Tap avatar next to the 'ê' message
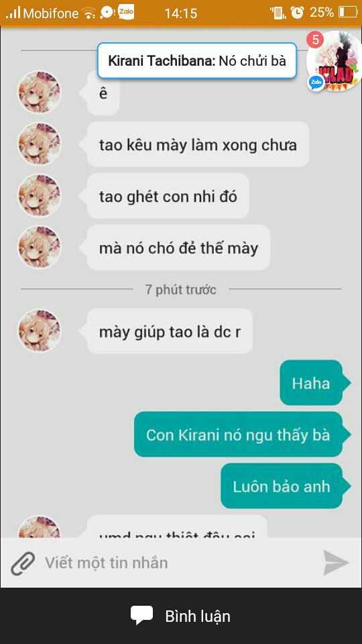This screenshot has width=362, height=644. [40, 92]
